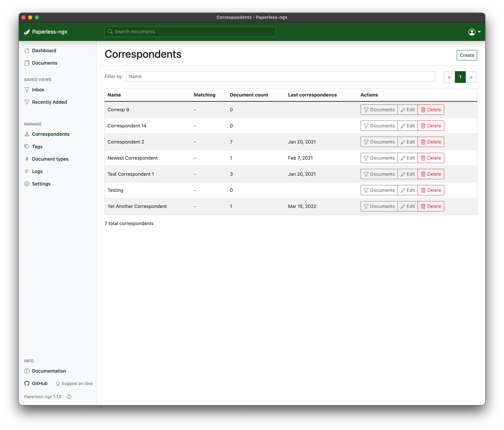
Task: Delete the Corresp 9 correspondent
Action: point(431,110)
